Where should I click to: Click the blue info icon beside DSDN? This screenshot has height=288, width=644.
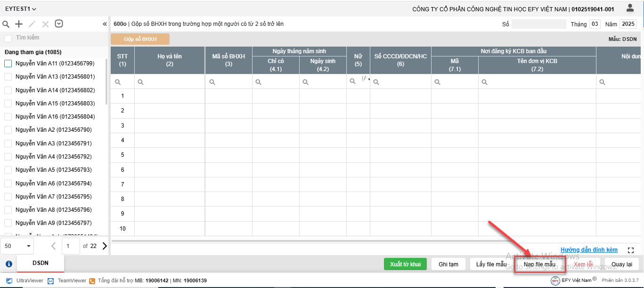point(8,264)
